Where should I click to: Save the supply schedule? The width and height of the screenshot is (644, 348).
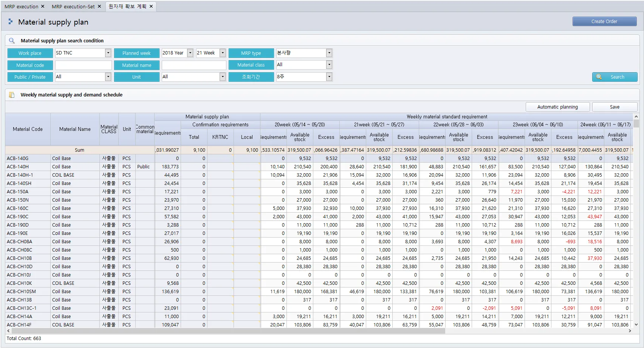click(x=615, y=107)
